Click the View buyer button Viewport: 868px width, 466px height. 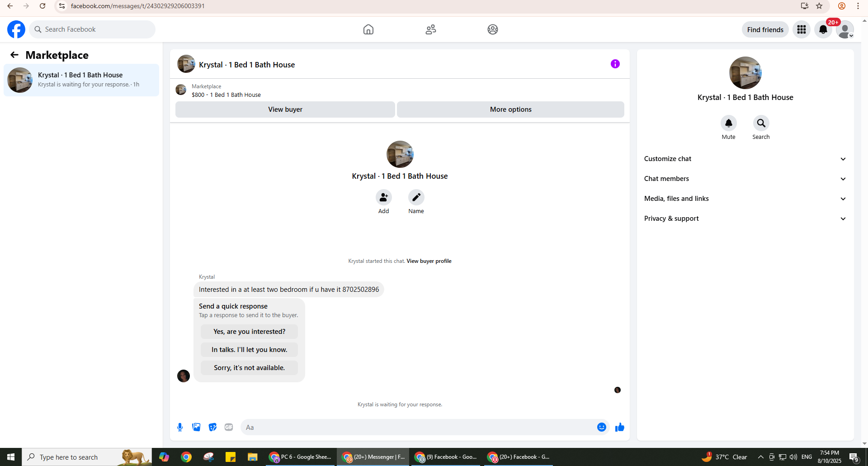coord(285,109)
